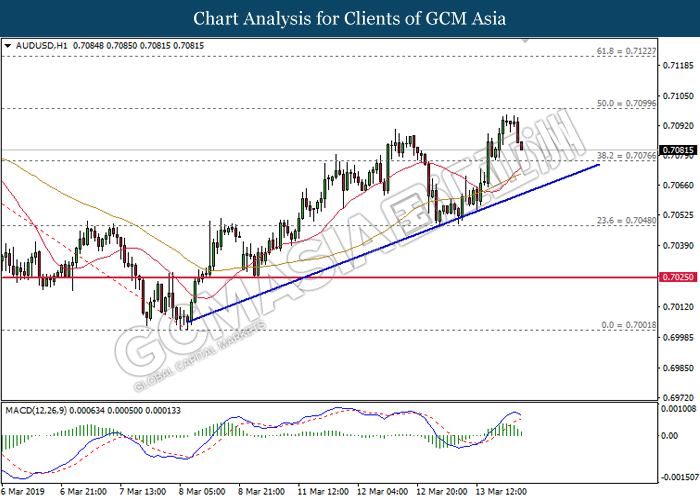The height and width of the screenshot is (500, 700).
Task: Click the 12 Mar 20:00 time label
Action: [x=440, y=491]
